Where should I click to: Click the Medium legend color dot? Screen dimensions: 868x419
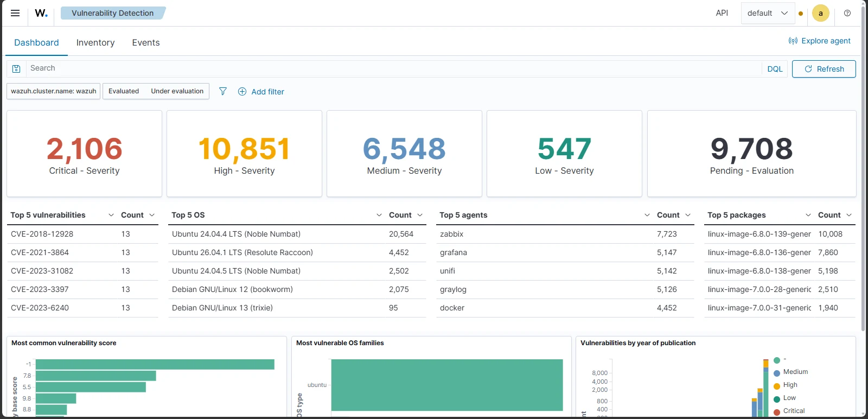pos(777,373)
